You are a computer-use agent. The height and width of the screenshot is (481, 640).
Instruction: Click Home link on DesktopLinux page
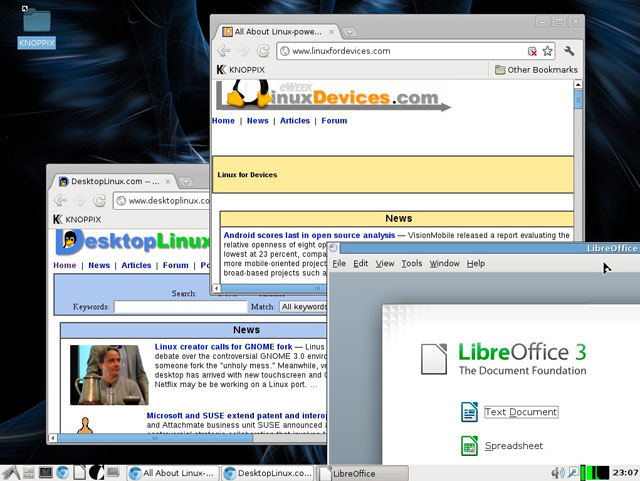(x=64, y=265)
